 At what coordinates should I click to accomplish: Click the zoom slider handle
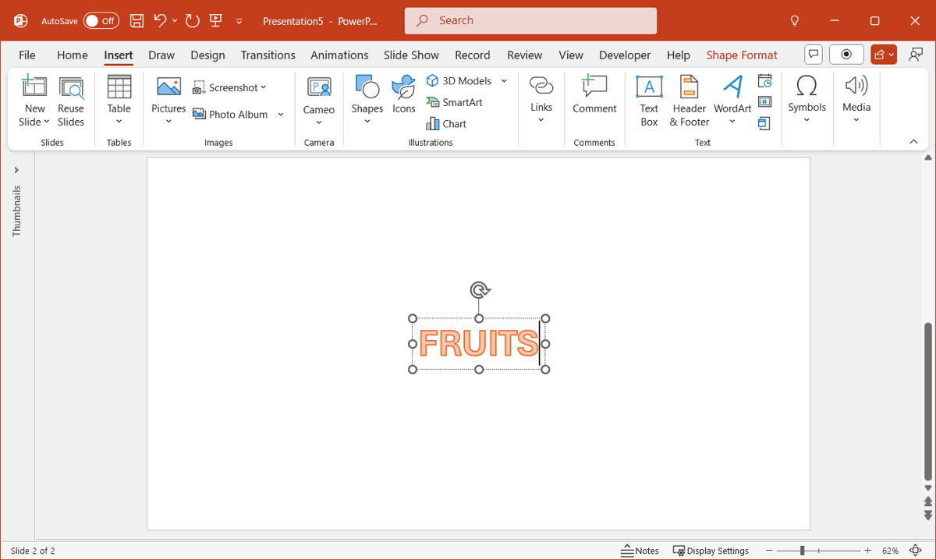coord(803,551)
